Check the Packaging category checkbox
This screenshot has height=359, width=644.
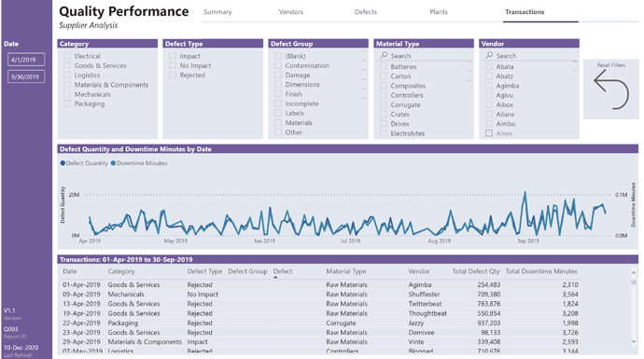click(x=67, y=104)
